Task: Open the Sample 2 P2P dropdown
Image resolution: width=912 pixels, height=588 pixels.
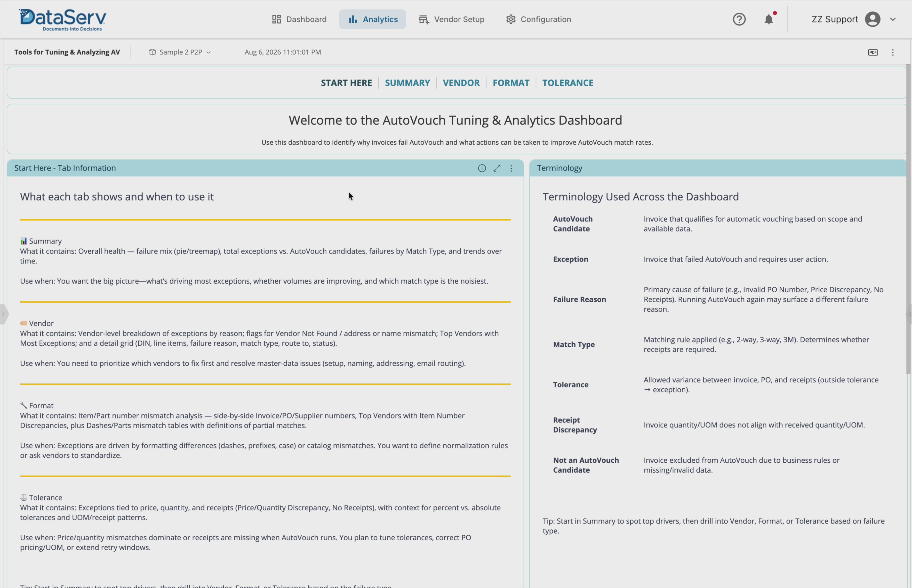Action: pyautogui.click(x=180, y=52)
